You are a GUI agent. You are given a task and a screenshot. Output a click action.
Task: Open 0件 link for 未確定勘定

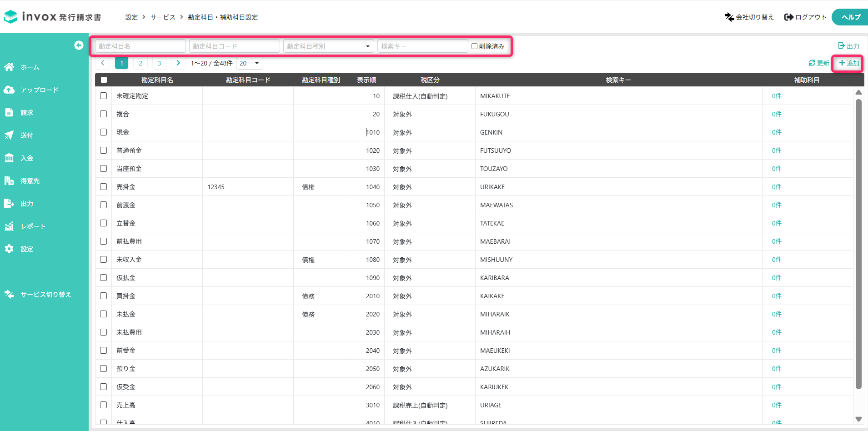point(777,96)
